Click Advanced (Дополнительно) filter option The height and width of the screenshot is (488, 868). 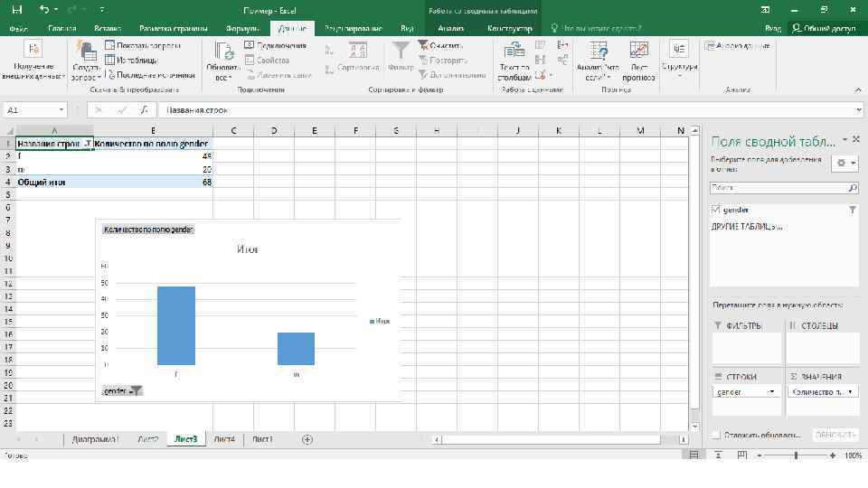452,75
